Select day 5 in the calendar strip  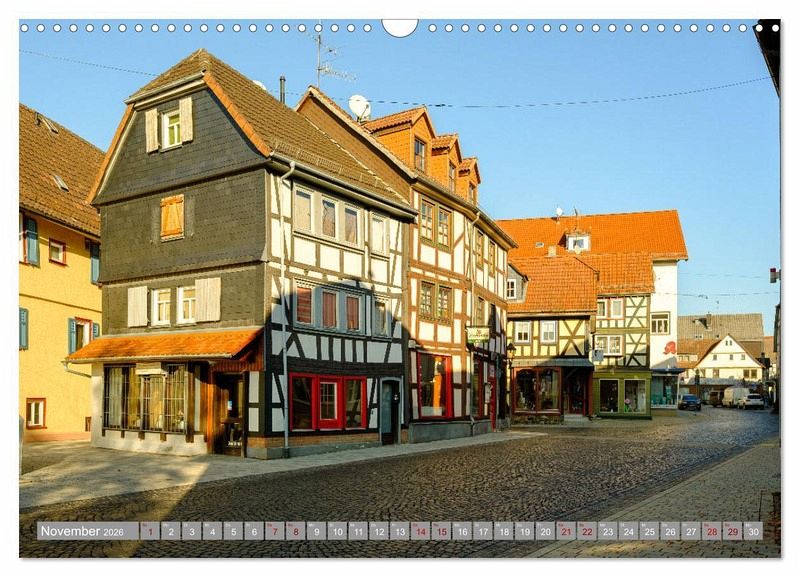[233, 531]
